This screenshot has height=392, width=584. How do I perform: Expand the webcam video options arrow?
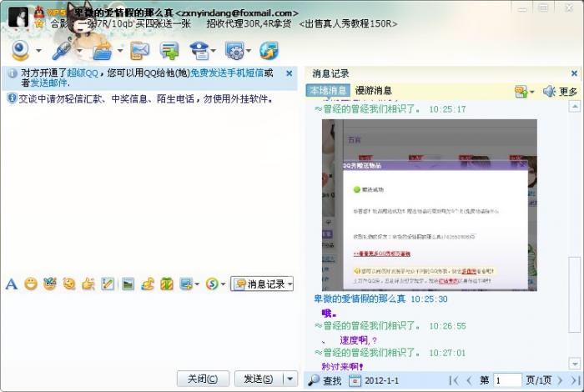(38, 51)
